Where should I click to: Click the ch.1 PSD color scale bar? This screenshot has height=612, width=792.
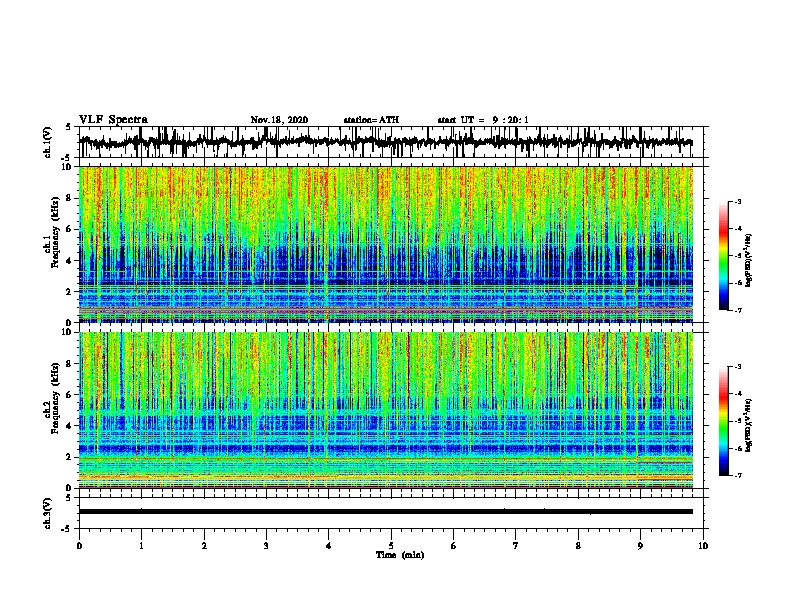click(x=724, y=256)
